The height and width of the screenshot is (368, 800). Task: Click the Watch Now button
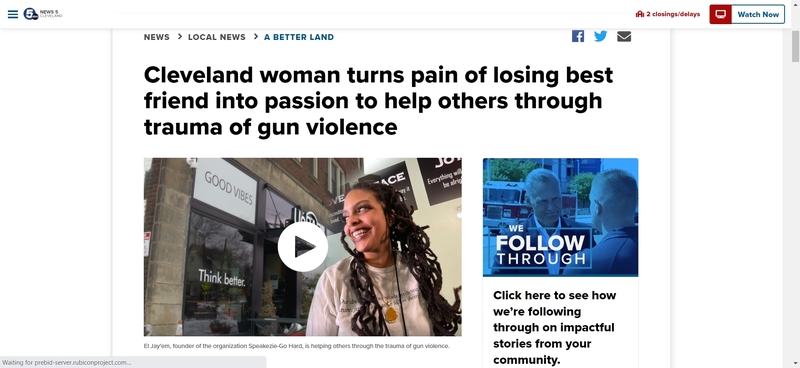747,14
